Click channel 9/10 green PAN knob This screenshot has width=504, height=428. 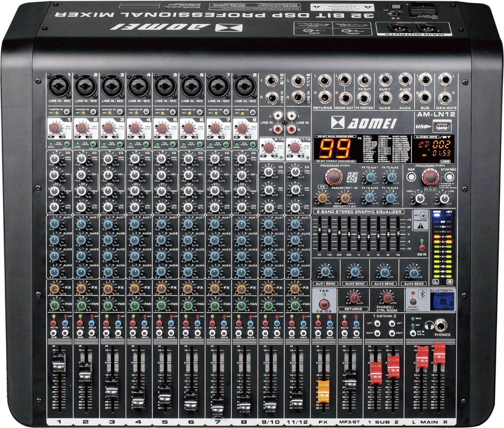(x=268, y=305)
